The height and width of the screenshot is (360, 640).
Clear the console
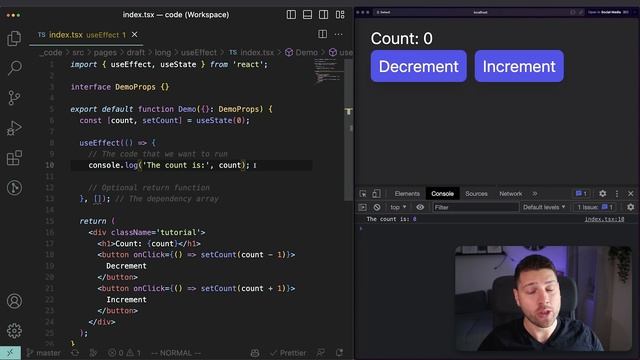coord(377,207)
